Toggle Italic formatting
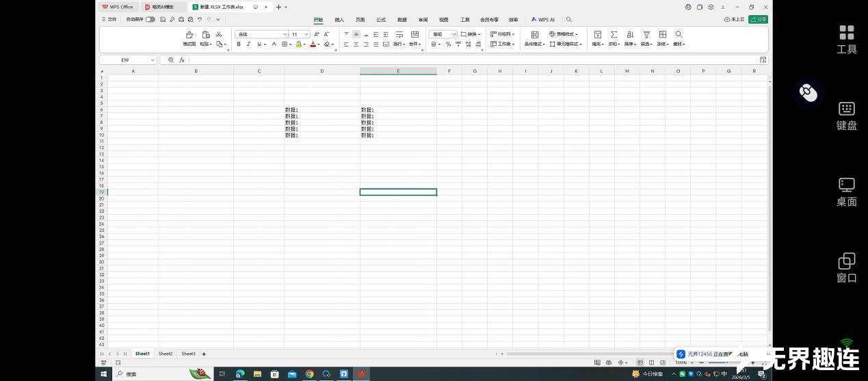Image resolution: width=868 pixels, height=381 pixels. [248, 44]
